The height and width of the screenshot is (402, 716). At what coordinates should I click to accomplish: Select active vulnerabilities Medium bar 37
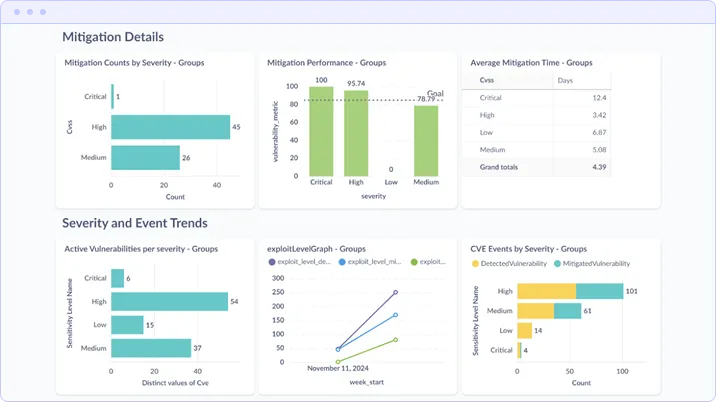[151, 348]
